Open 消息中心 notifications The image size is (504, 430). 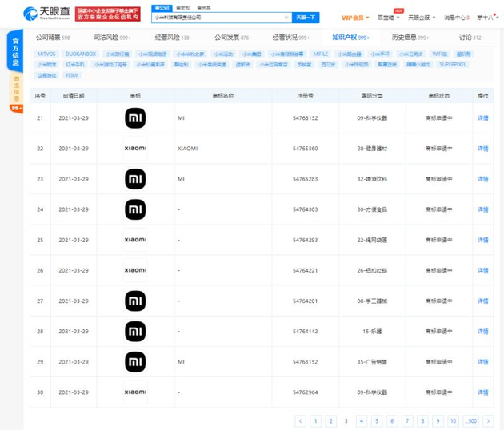click(457, 18)
